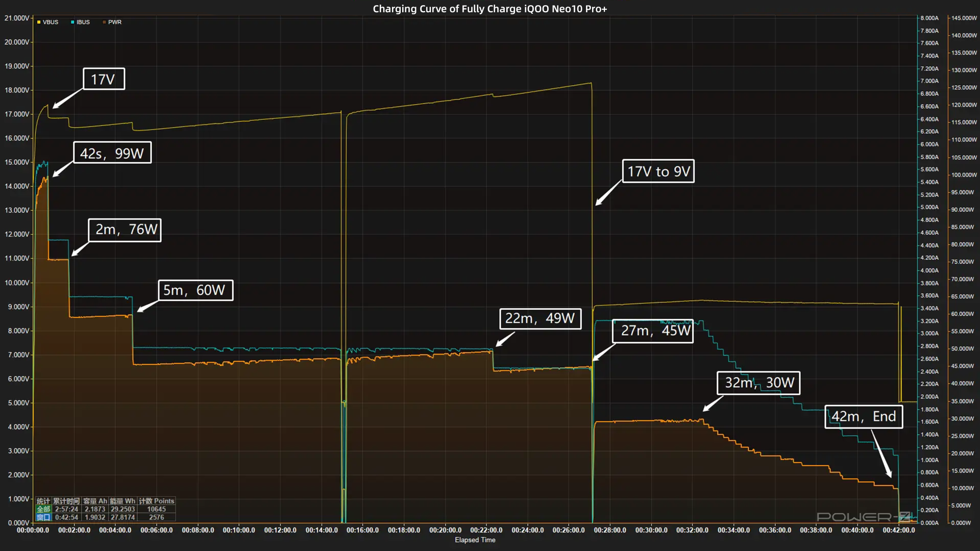This screenshot has width=980, height=551.
Task: Click the '00:36:00.0' time axis tick
Action: (x=775, y=530)
